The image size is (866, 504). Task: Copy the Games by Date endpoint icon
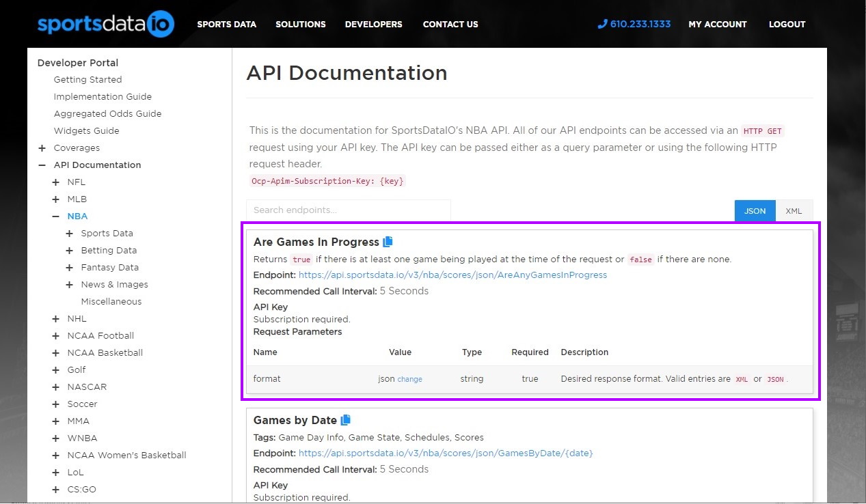pos(346,420)
